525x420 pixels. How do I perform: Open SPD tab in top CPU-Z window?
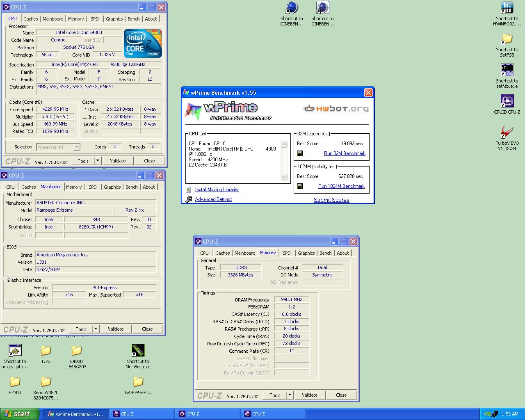pos(95,19)
